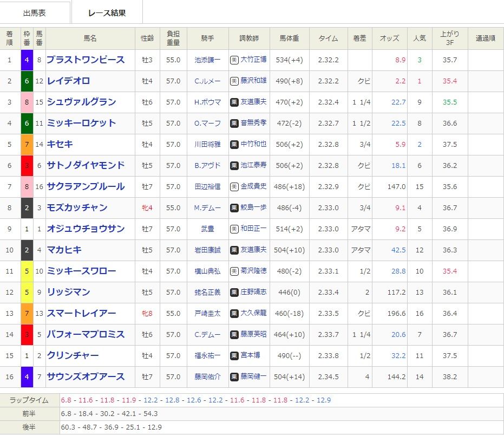Click the 栗 badge next to 中竹和也

click(234, 145)
